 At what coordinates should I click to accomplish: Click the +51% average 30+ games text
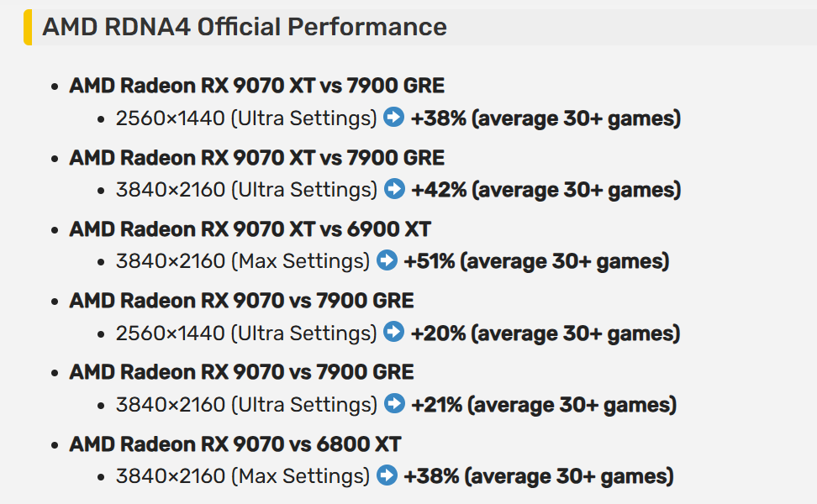coord(536,261)
